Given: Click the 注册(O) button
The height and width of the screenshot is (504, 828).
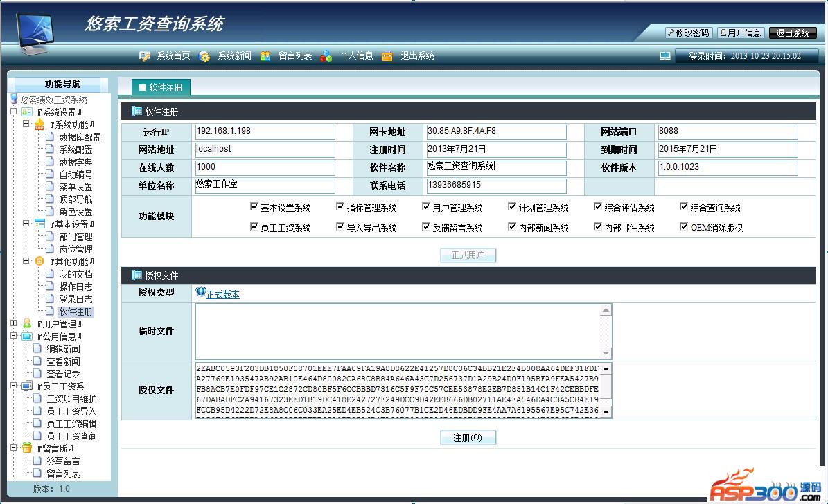Looking at the screenshot, I should tap(468, 438).
